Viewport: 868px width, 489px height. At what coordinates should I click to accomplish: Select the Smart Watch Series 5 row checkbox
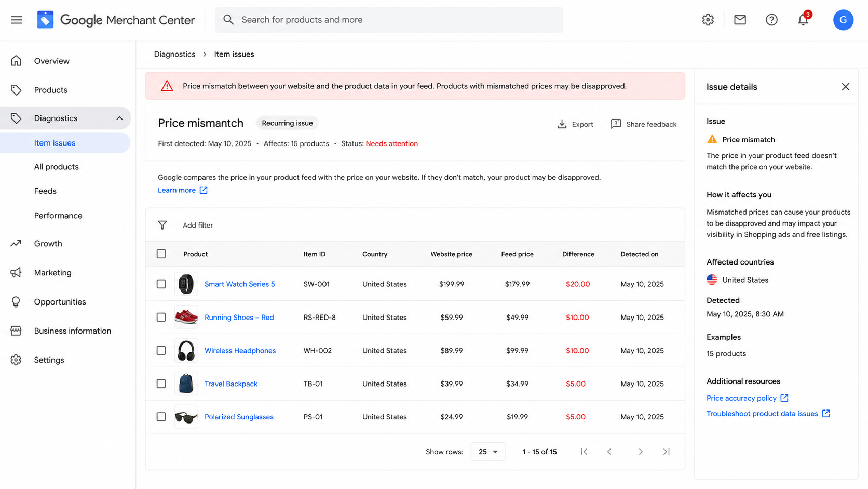click(161, 284)
